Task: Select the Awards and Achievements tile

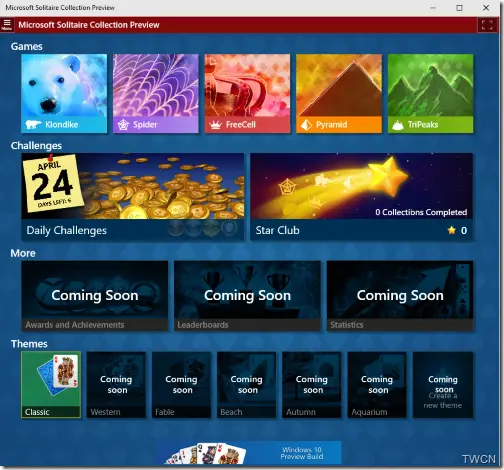Action: pyautogui.click(x=95, y=296)
